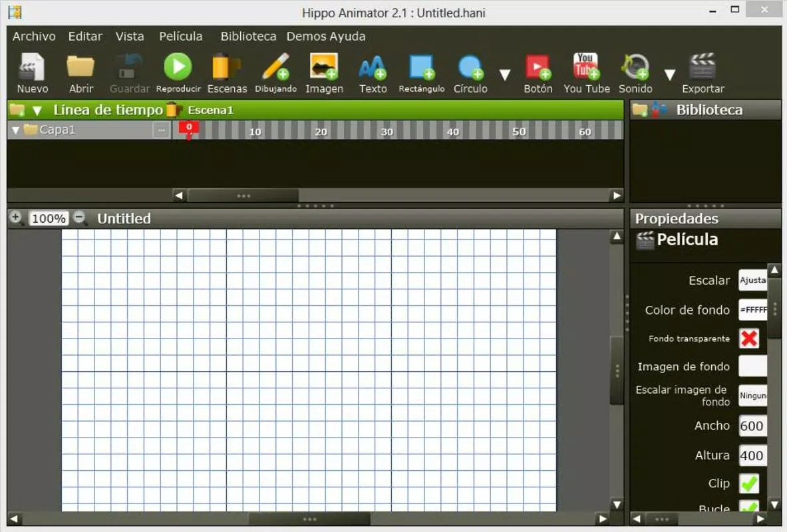
Task: Create a new file with Nuevo
Action: pyautogui.click(x=32, y=72)
